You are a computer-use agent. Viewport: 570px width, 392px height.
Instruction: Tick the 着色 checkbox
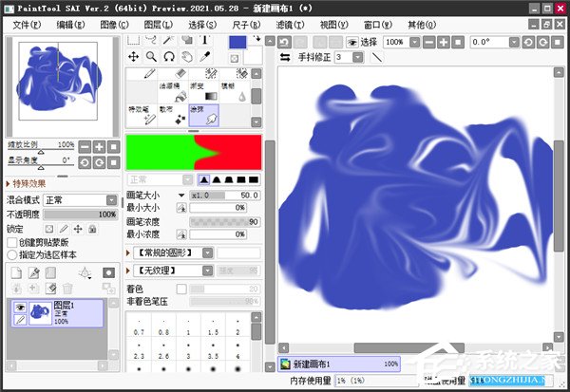coord(181,289)
